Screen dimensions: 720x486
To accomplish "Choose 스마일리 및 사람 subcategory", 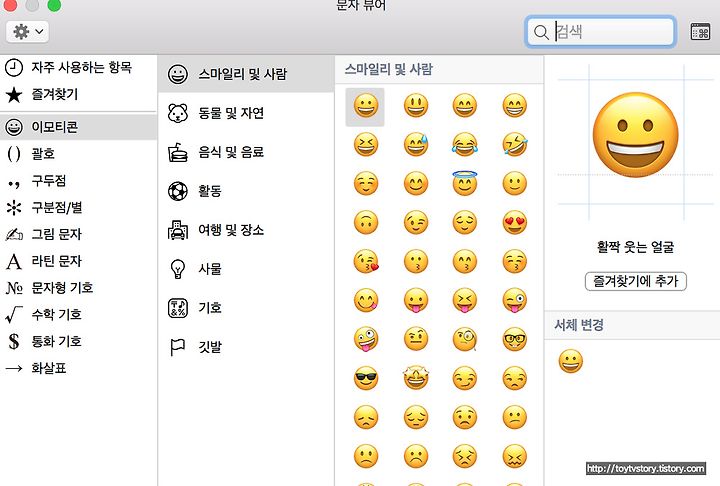I will pos(246,74).
